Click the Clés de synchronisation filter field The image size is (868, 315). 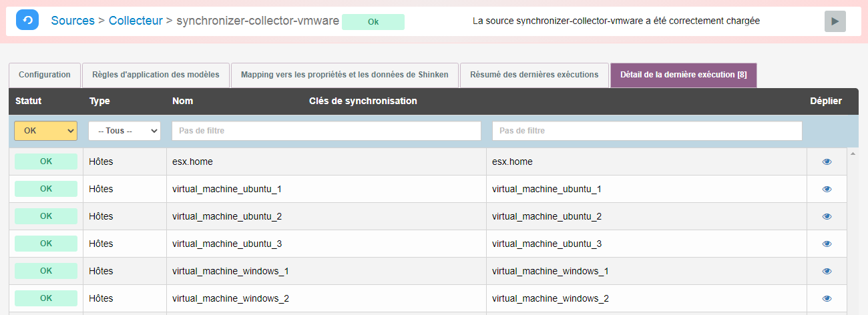tap(646, 131)
